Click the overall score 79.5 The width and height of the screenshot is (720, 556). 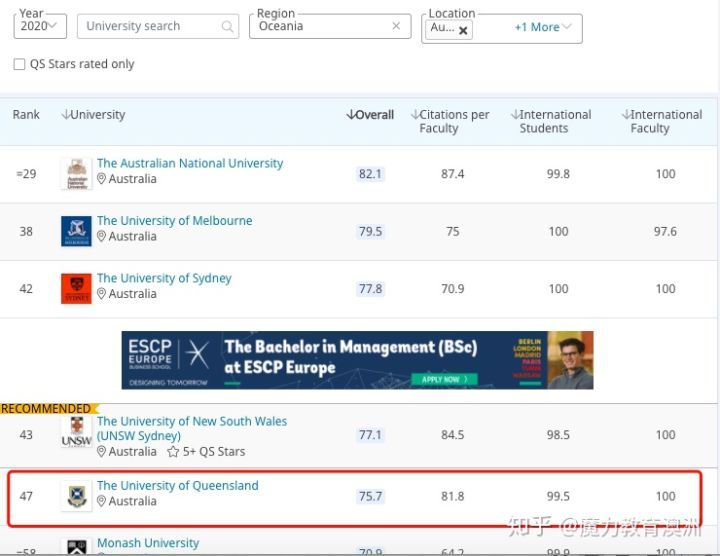coord(370,231)
